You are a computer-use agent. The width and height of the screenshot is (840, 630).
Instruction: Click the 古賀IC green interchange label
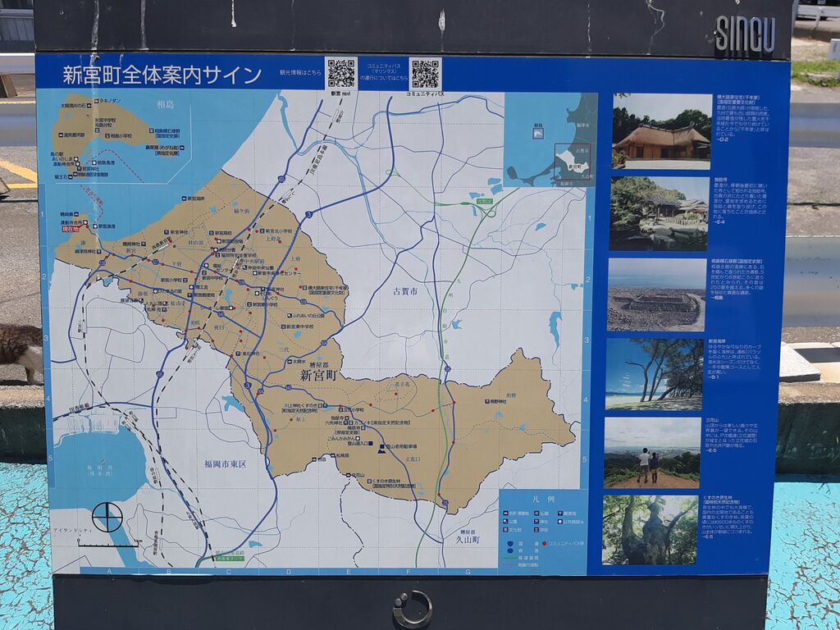484,202
